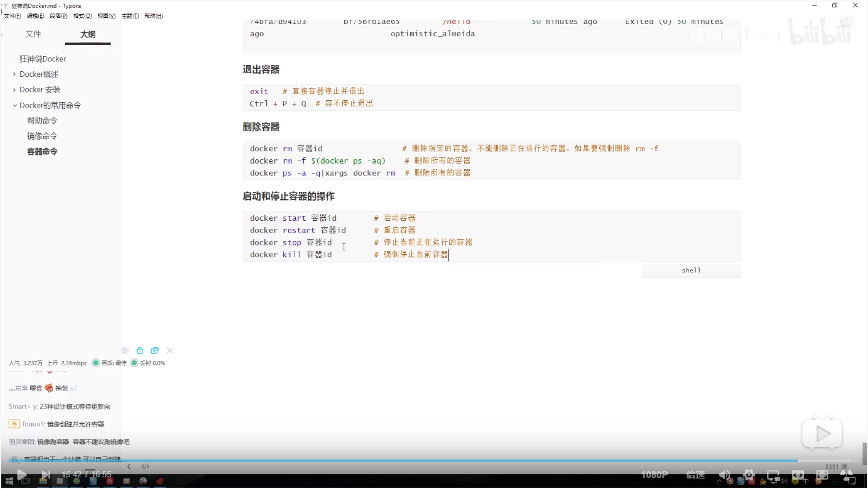Expand the Docker概述 outline chevron
Viewport: 868px width, 489px height.
tap(14, 74)
